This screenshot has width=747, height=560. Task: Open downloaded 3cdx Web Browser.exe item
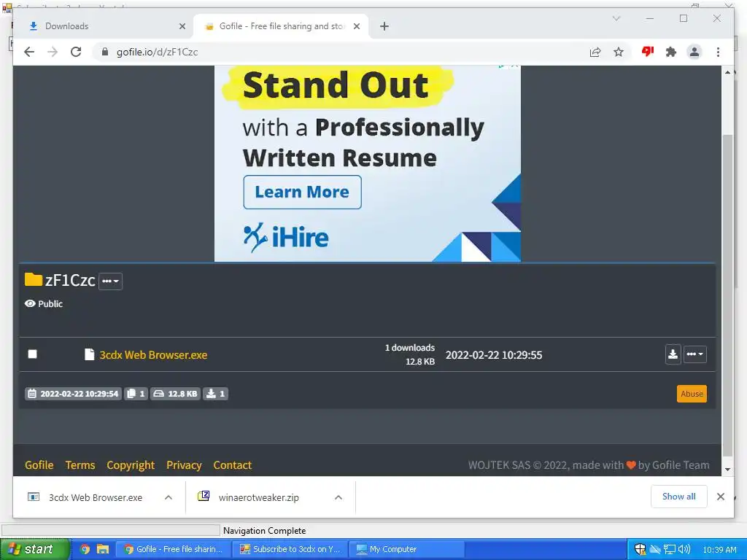96,497
